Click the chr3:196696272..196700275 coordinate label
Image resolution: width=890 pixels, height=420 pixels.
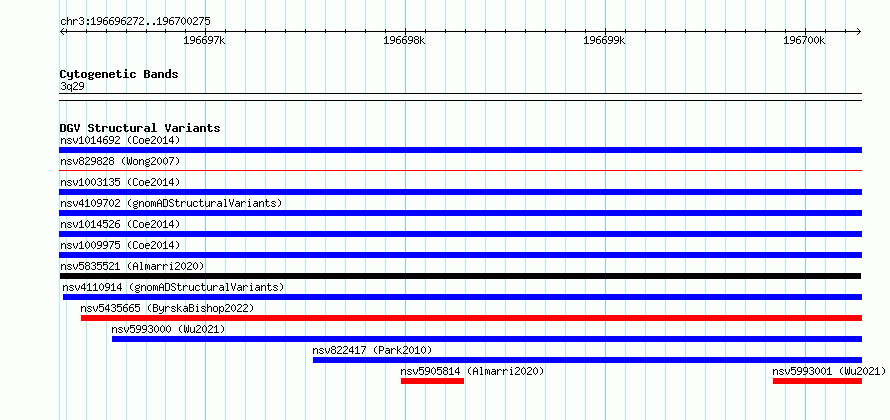click(x=135, y=22)
